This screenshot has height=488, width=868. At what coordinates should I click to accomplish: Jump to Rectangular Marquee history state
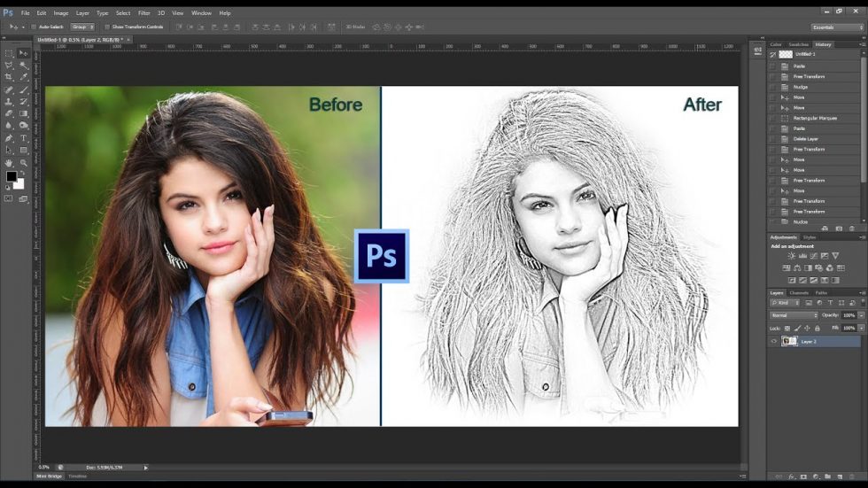[x=815, y=118]
